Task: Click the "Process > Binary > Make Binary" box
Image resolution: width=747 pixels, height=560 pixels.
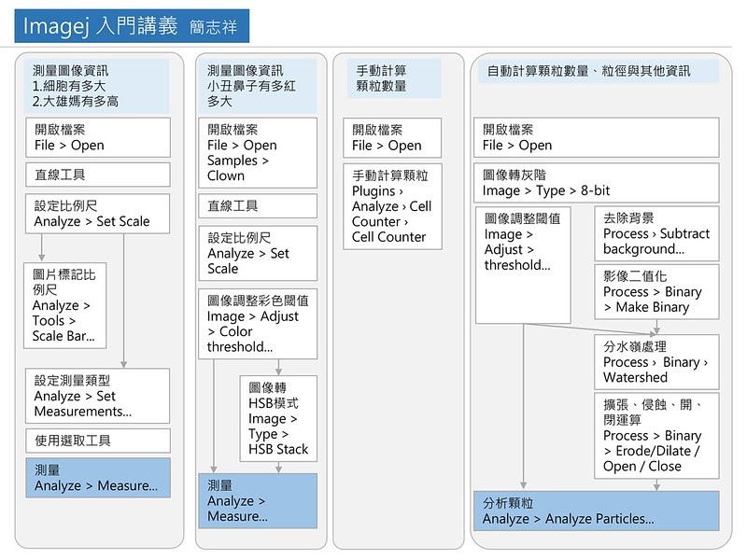Action: tap(656, 292)
